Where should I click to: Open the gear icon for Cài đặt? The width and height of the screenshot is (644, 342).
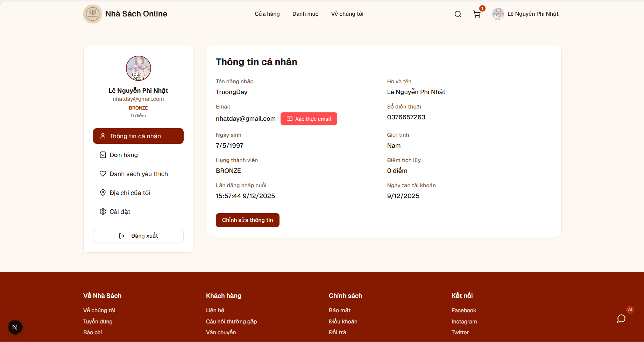[x=102, y=211]
